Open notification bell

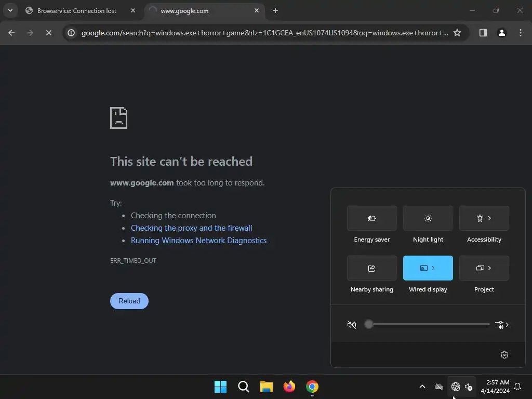(518, 387)
